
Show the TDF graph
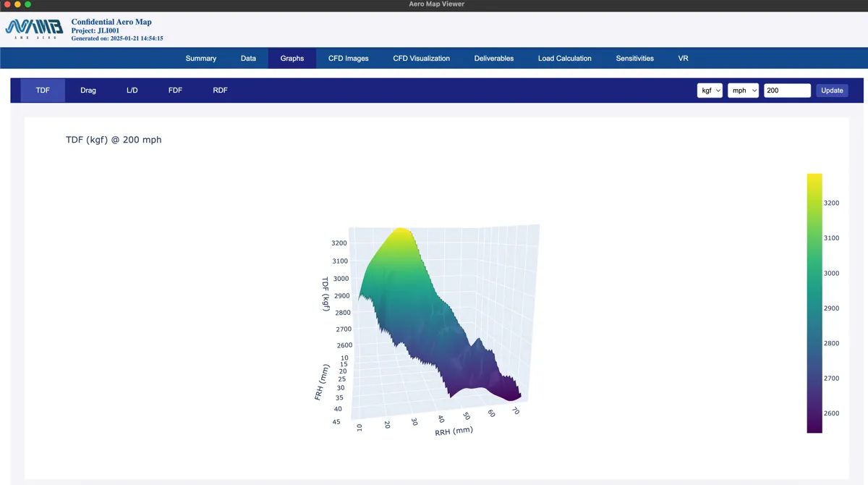click(x=43, y=90)
